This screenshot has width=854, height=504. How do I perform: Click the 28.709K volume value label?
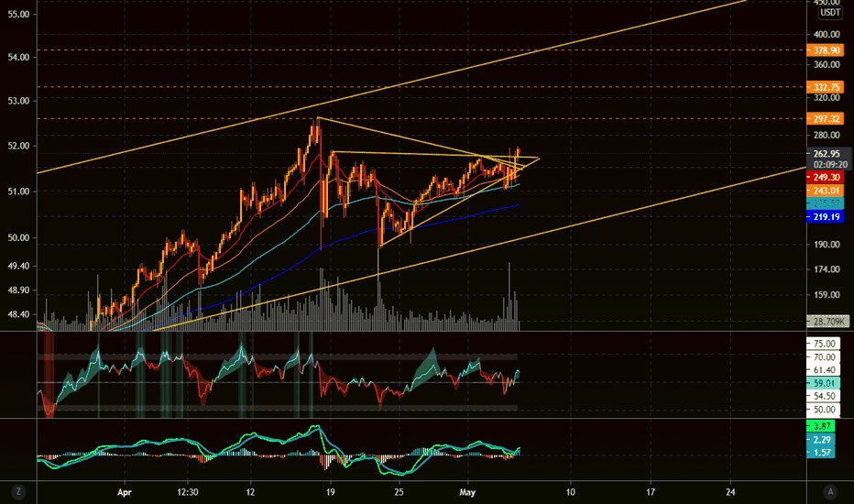827,322
